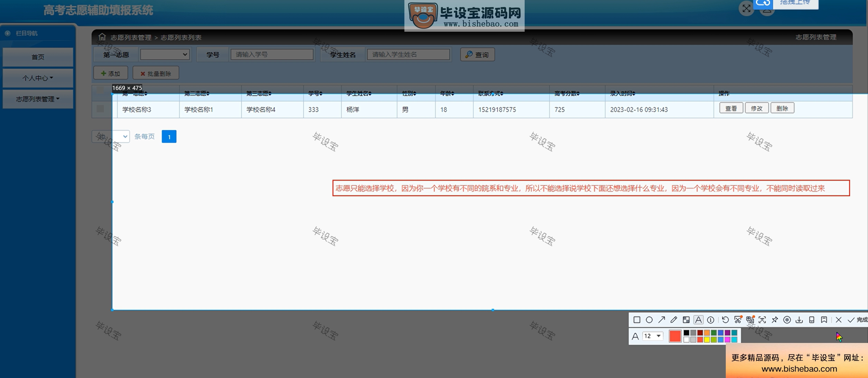Click the scissors long-screenshot icon
868x378 pixels.
[x=738, y=320]
